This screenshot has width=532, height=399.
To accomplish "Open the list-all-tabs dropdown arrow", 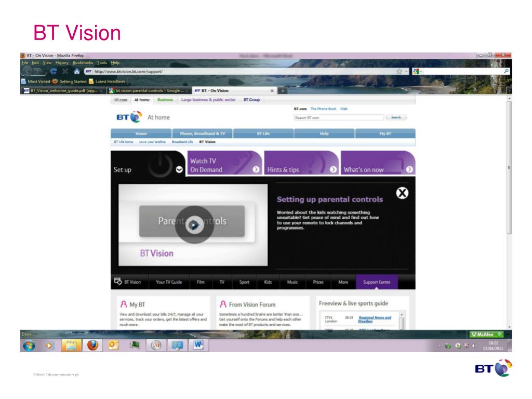I will [x=509, y=90].
